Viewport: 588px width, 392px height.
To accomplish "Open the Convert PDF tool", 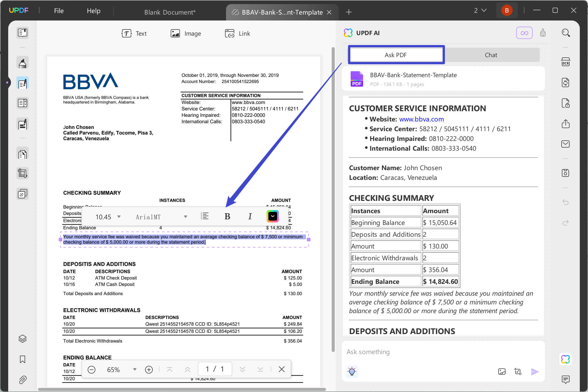I will 565,82.
